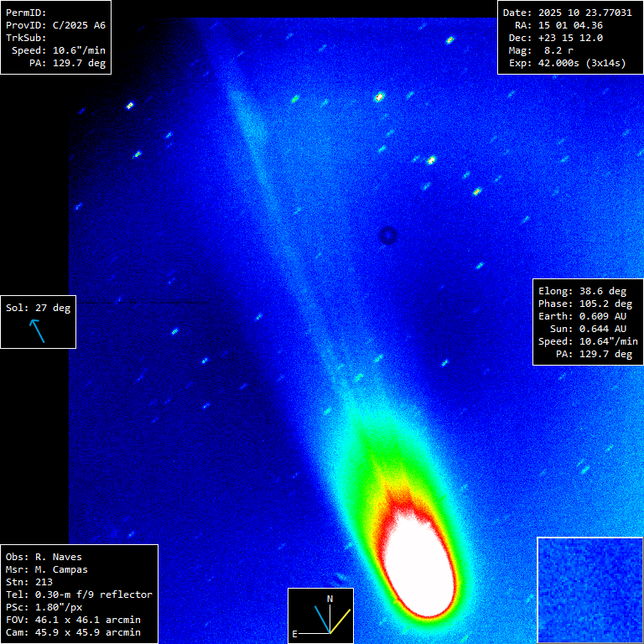Click the Obs: R. Naves line
Viewport: 644px width, 644px height.
[x=44, y=557]
